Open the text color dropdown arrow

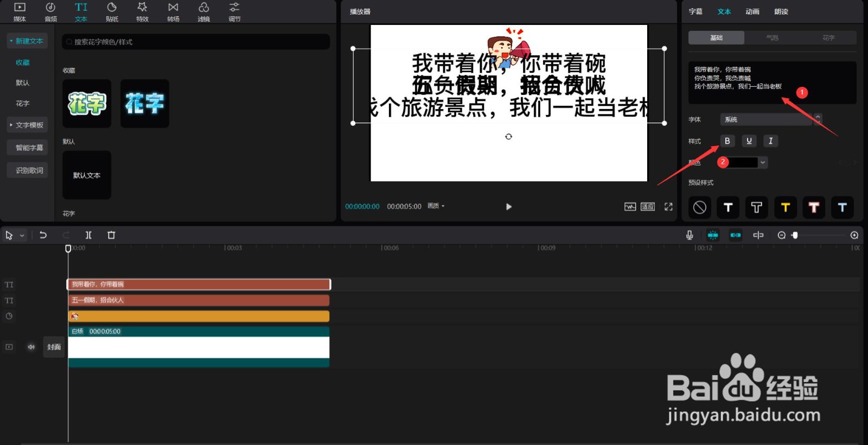point(763,162)
